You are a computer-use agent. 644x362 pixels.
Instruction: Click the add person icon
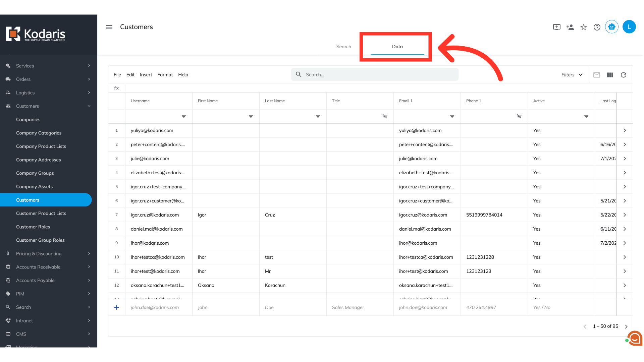[570, 27]
